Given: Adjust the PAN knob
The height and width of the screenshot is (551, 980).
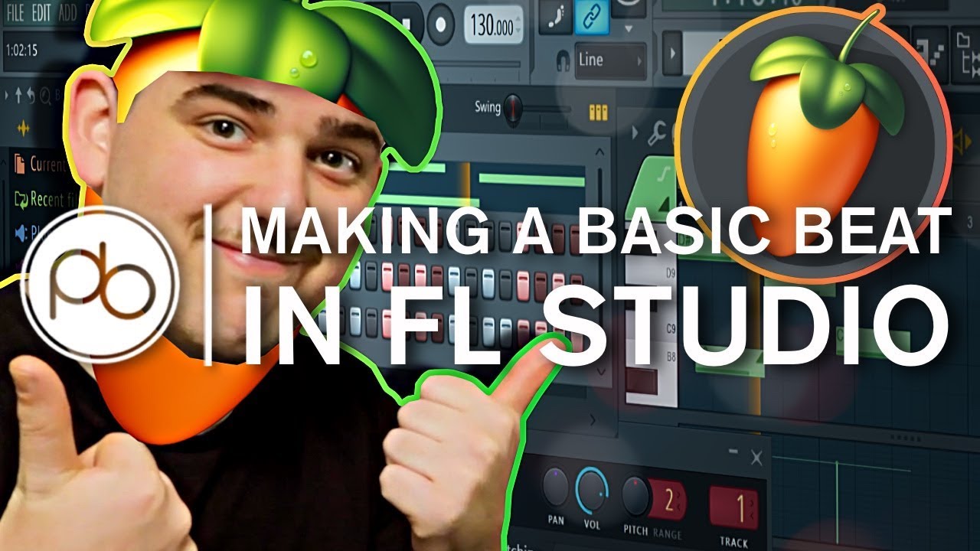Looking at the screenshot, I should click(556, 485).
